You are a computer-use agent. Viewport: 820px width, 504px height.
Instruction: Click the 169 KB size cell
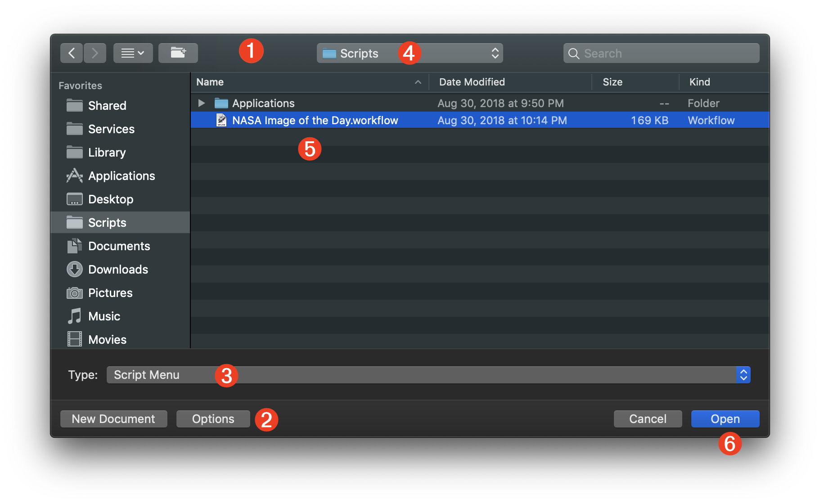649,120
